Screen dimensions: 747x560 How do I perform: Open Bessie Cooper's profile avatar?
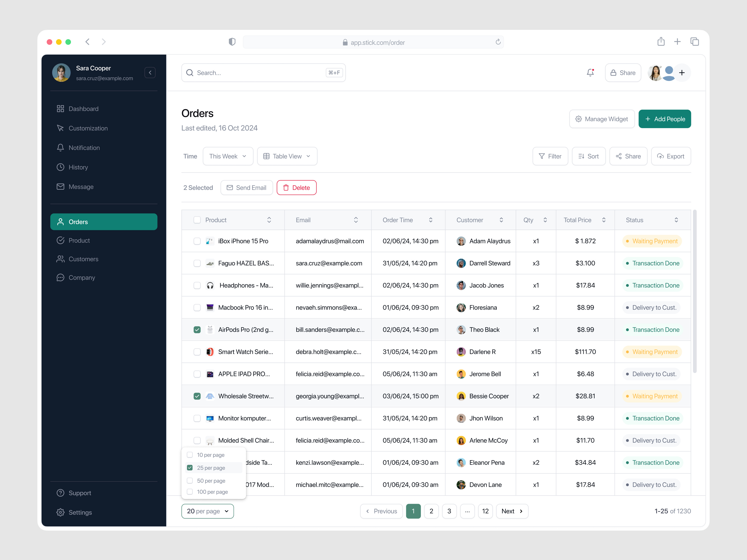pos(461,396)
